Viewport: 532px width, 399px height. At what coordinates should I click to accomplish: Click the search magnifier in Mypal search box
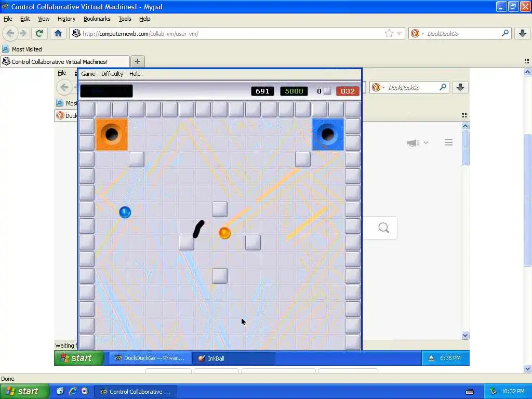coord(505,33)
